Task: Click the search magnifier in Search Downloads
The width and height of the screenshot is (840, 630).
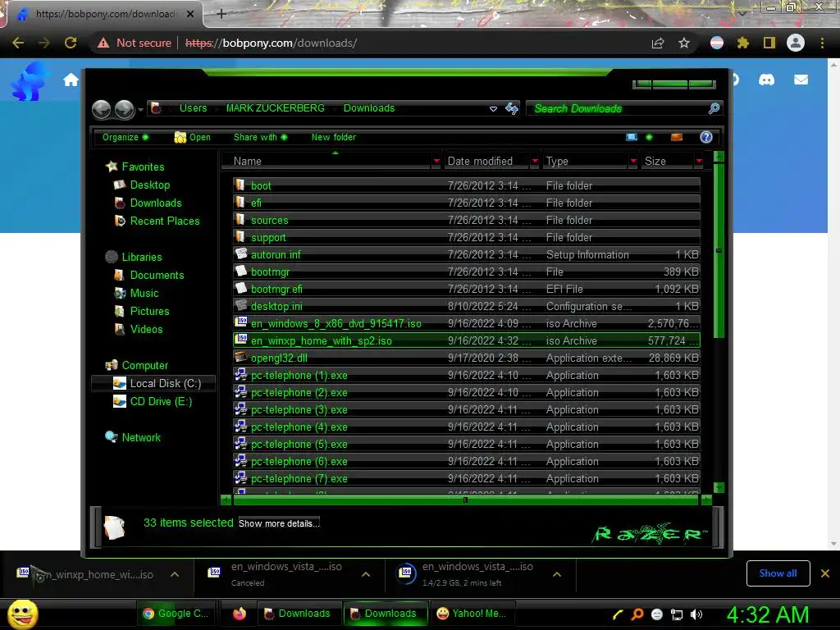Action: tap(714, 108)
